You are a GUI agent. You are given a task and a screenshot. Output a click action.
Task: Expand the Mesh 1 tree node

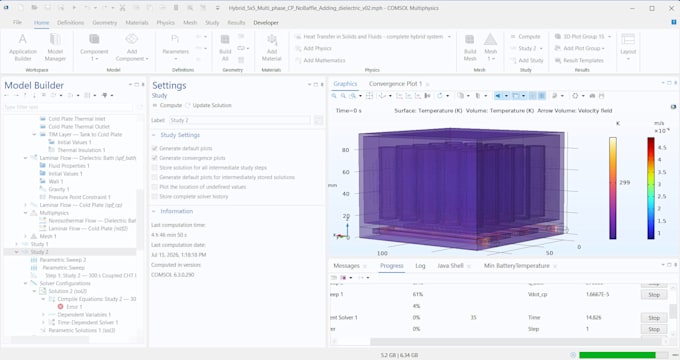[x=26, y=236]
